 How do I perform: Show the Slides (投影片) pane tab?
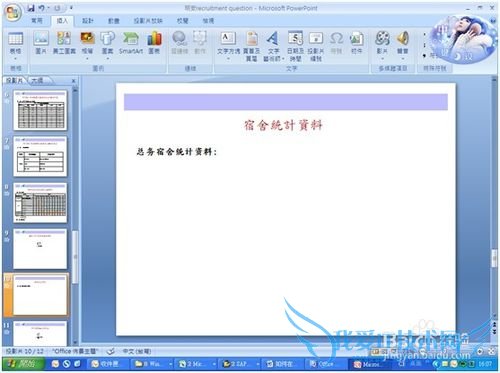coord(15,81)
